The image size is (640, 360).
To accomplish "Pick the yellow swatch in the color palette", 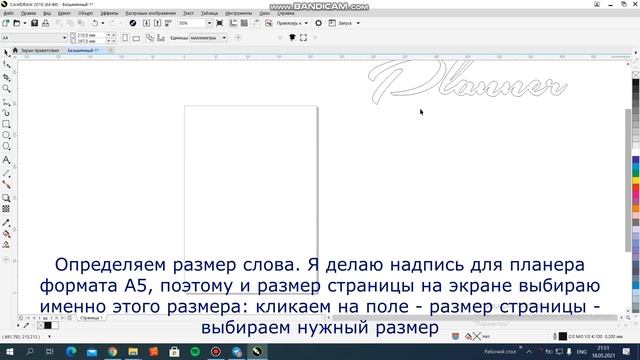I will 636,180.
